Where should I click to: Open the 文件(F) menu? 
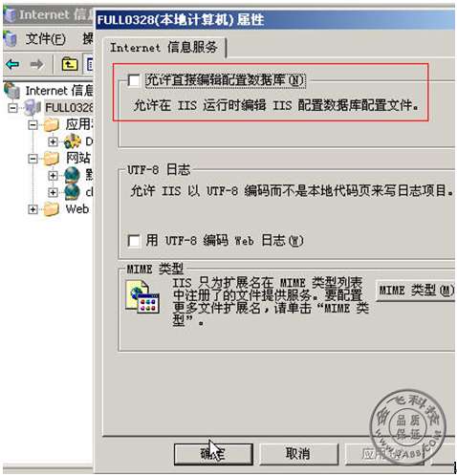45,39
